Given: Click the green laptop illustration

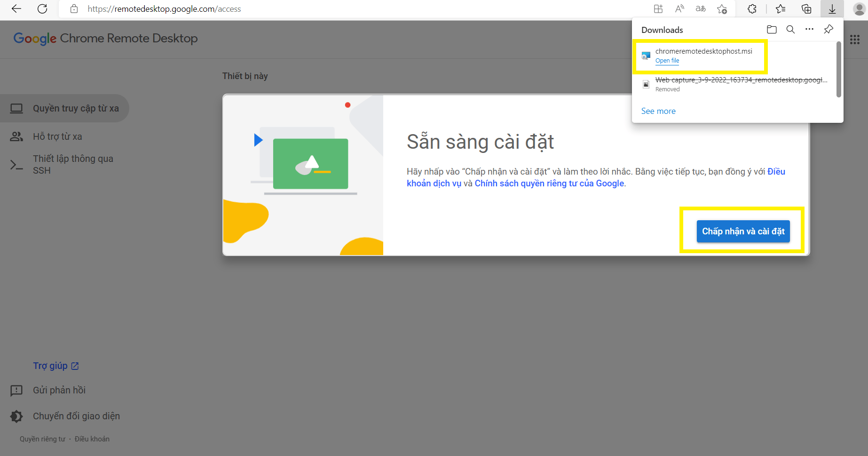Looking at the screenshot, I should tap(310, 164).
